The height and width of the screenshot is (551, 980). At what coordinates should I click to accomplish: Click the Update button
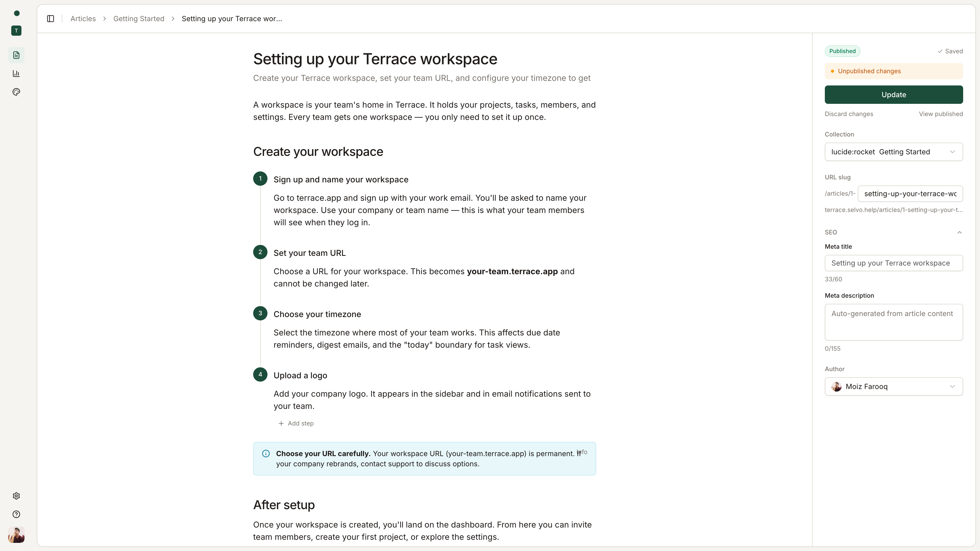coord(894,95)
